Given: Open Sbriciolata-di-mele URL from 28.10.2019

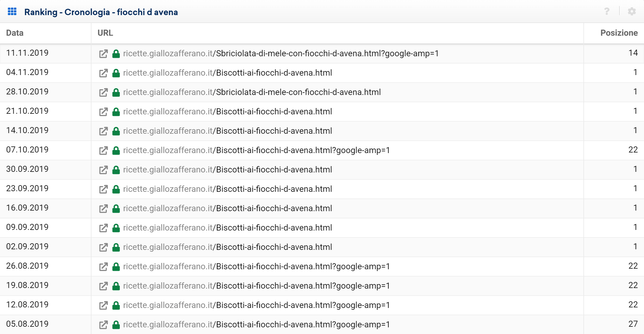Looking at the screenshot, I should coord(252,92).
